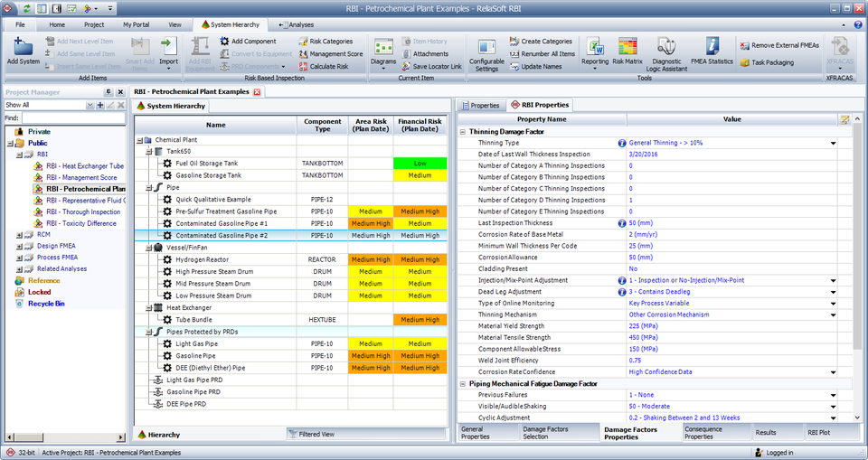Click Renumber All Items

tap(542, 53)
